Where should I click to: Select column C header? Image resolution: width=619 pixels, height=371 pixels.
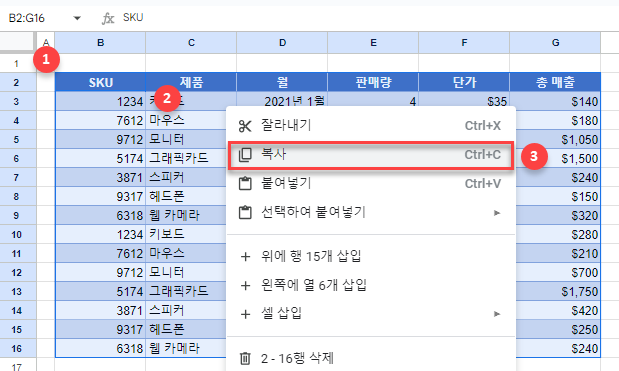click(191, 43)
